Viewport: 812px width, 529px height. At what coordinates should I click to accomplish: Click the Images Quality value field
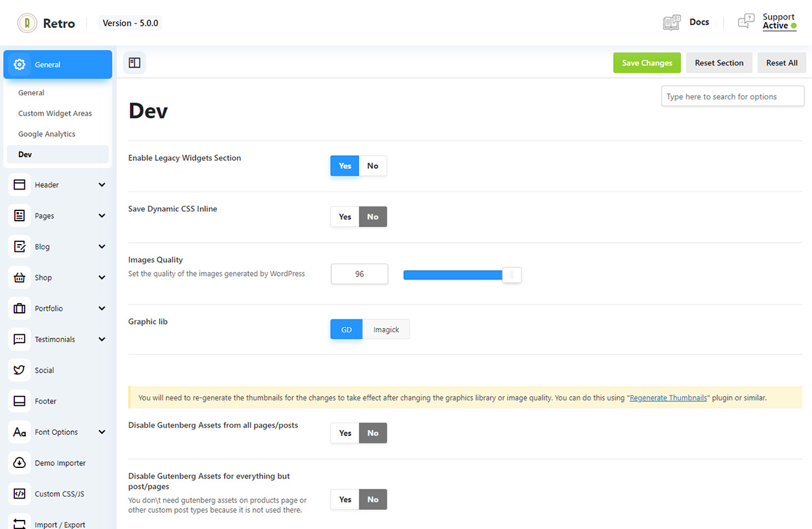pos(359,274)
